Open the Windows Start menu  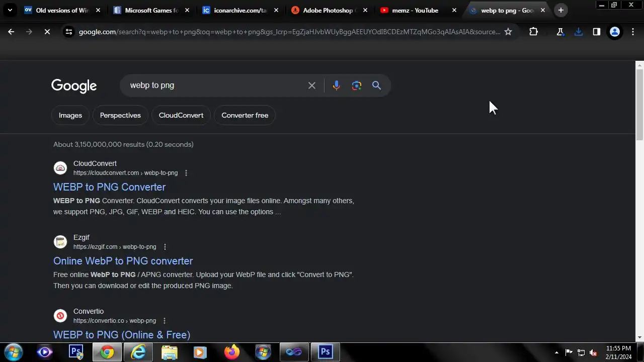click(14, 352)
